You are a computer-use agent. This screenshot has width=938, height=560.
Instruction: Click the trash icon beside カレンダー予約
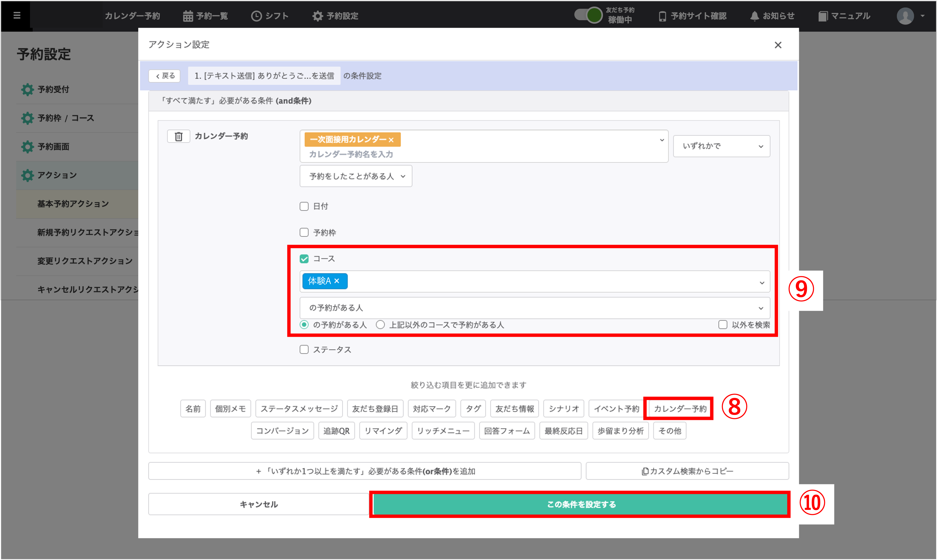(178, 136)
